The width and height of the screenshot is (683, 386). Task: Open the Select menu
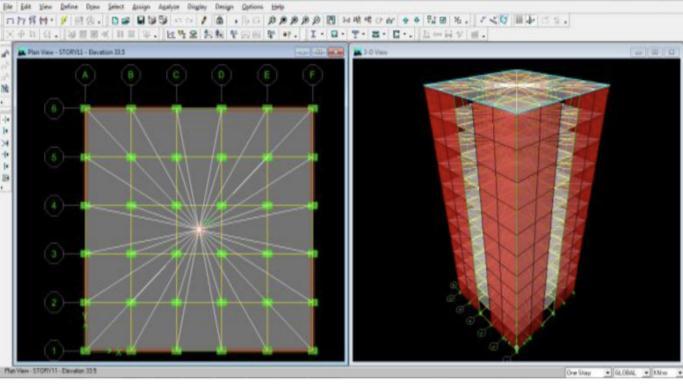[x=116, y=7]
